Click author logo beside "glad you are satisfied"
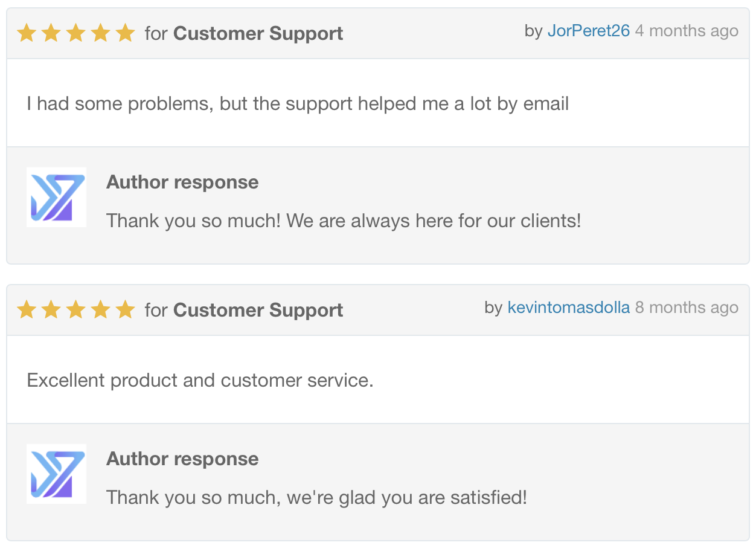756x551 pixels. pyautogui.click(x=56, y=474)
